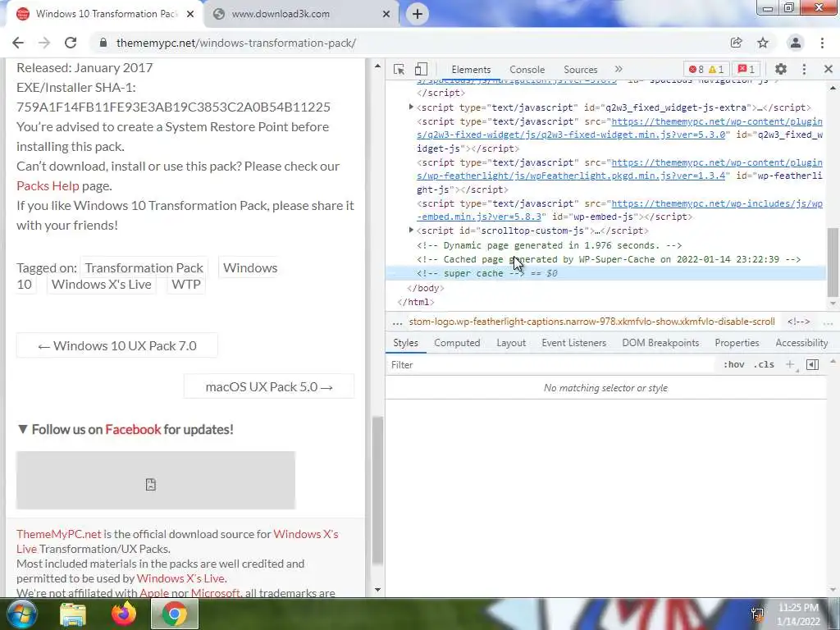Toggle the :hov element state button

click(733, 365)
